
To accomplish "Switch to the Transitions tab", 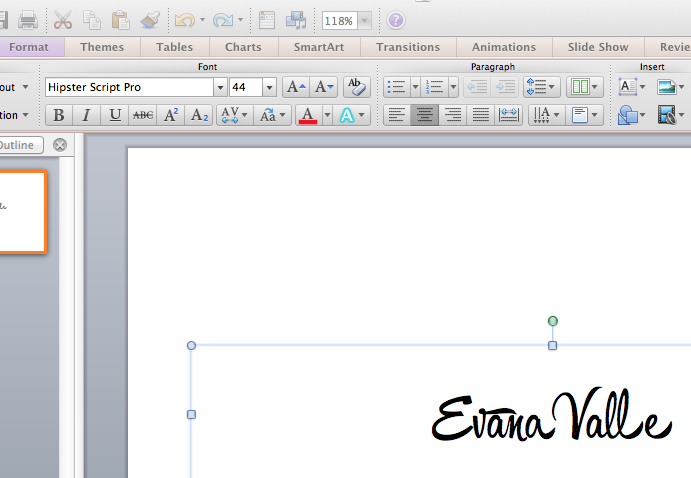I will click(408, 47).
